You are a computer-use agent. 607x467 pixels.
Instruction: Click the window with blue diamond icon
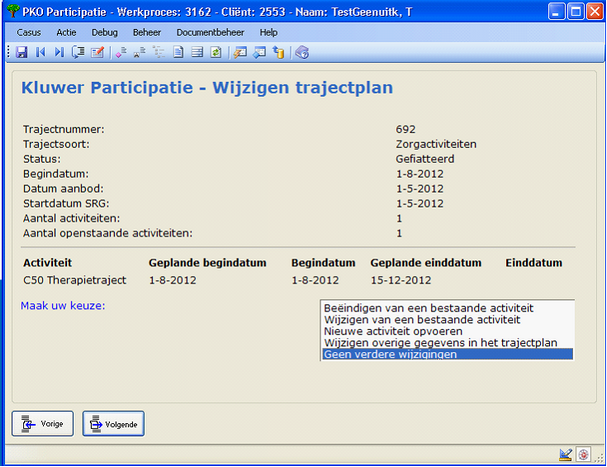(x=259, y=52)
